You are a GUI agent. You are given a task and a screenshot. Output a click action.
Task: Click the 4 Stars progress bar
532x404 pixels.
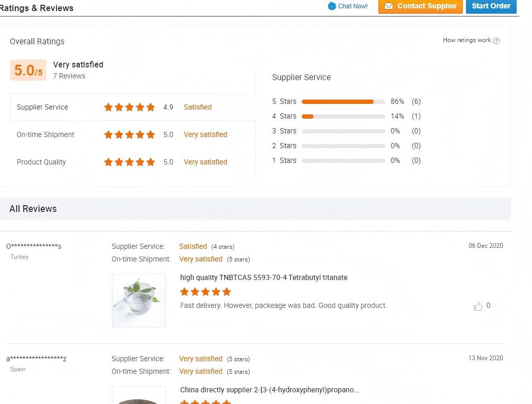coord(344,117)
